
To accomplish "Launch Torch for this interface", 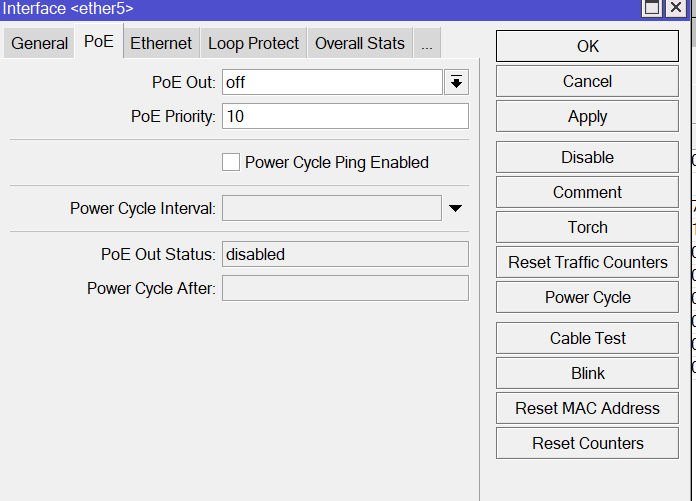I will [x=587, y=227].
